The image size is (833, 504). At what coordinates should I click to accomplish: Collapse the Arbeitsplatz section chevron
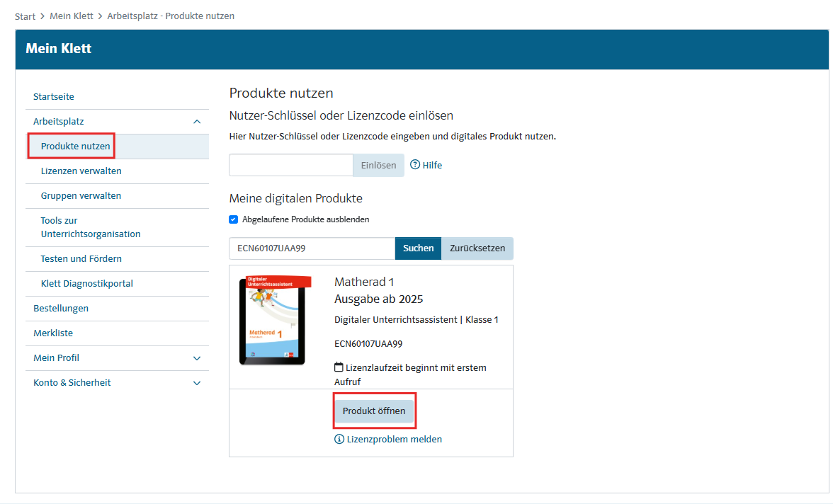tap(197, 122)
